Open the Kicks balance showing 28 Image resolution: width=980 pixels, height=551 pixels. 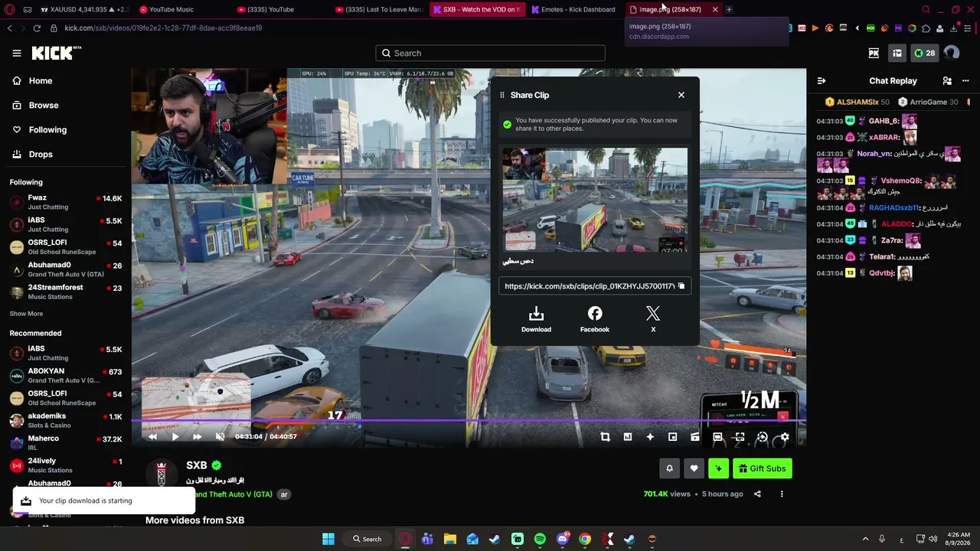[925, 53]
